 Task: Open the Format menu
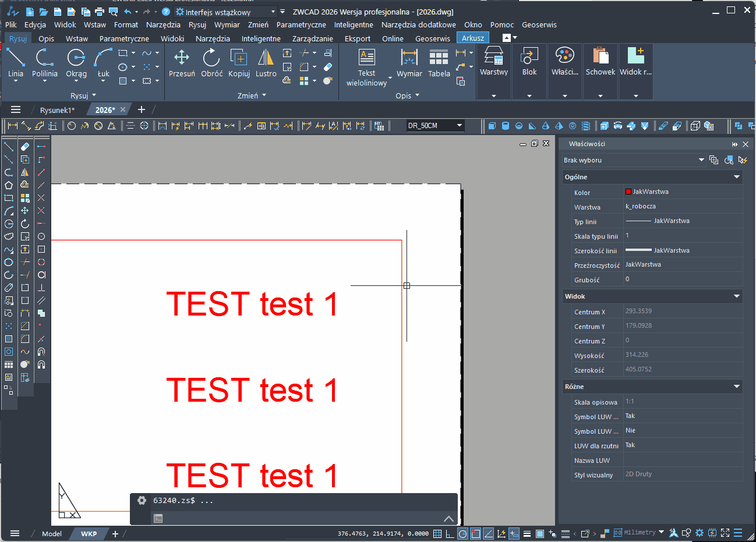[126, 25]
